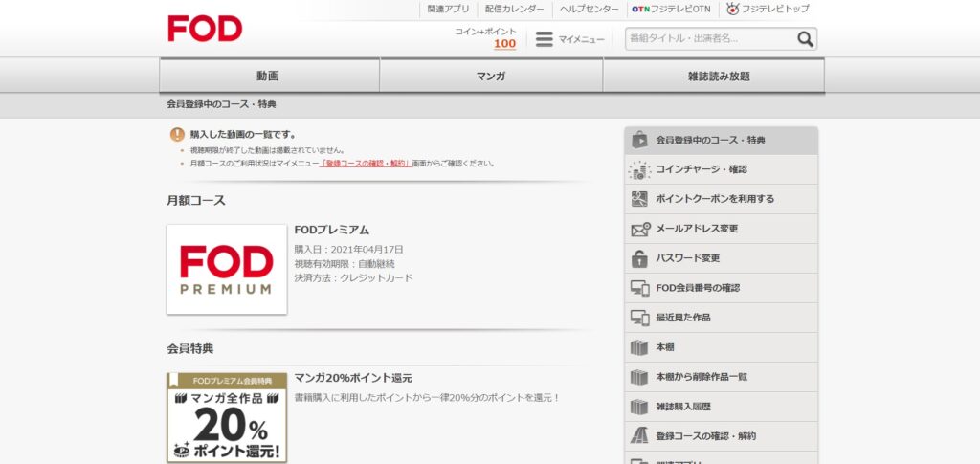Click the 視聴有効期限：自動継続 text
980x464 pixels.
click(x=345, y=263)
